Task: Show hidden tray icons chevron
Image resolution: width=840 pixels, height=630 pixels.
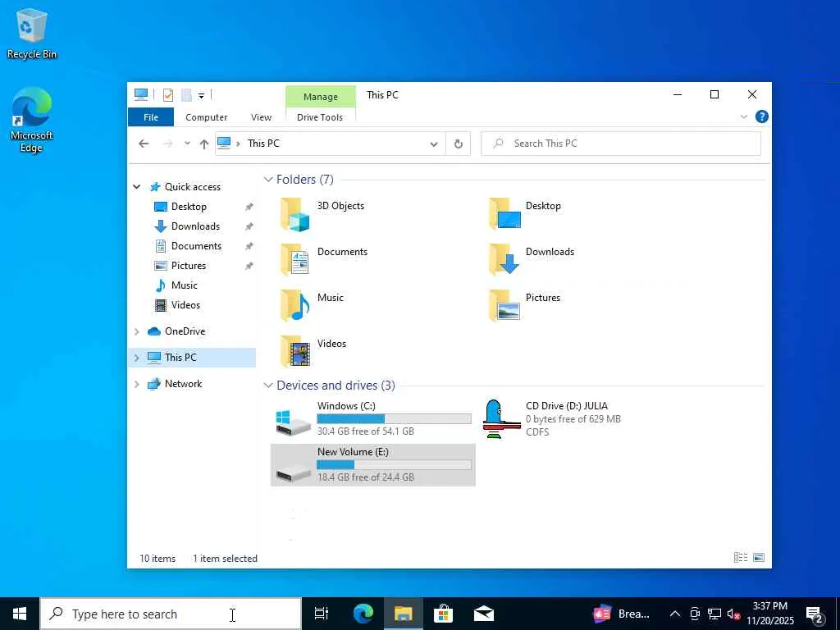Action: click(675, 614)
